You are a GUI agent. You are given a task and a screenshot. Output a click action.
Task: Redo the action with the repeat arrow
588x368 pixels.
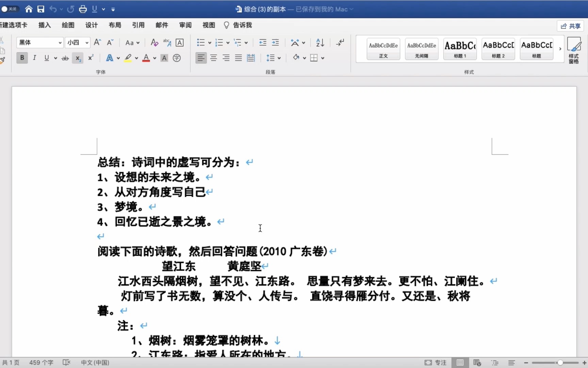(70, 9)
